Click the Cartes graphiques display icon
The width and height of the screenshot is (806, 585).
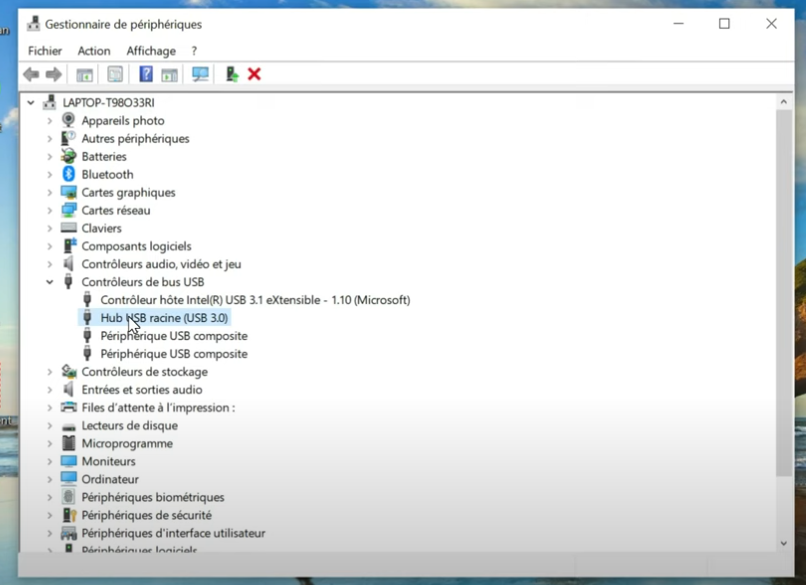[x=68, y=192]
